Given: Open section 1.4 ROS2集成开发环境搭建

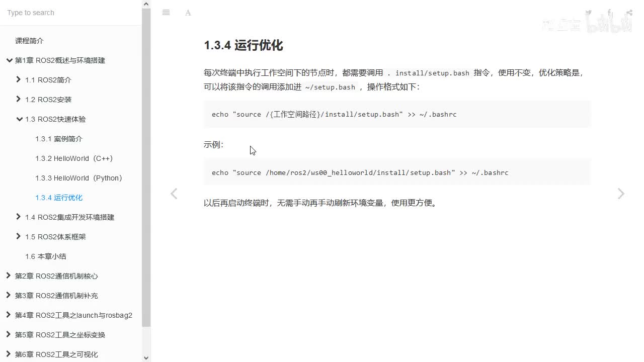Looking at the screenshot, I should tap(70, 217).
